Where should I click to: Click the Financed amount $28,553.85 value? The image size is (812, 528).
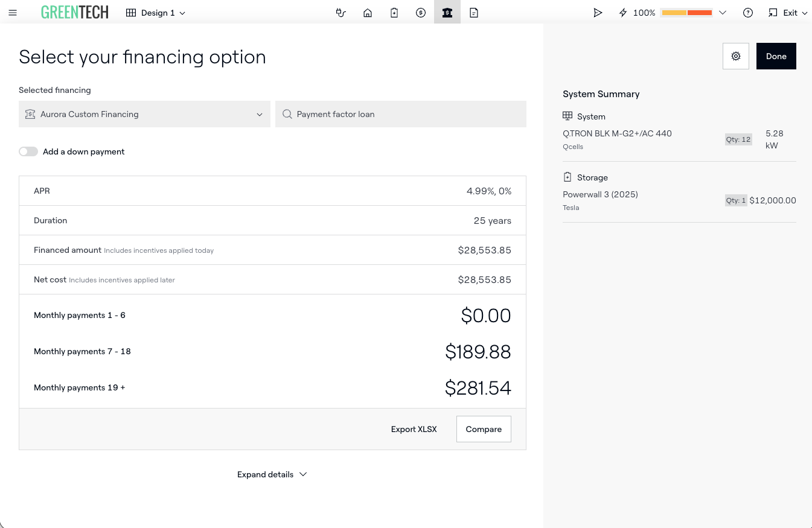(x=485, y=250)
